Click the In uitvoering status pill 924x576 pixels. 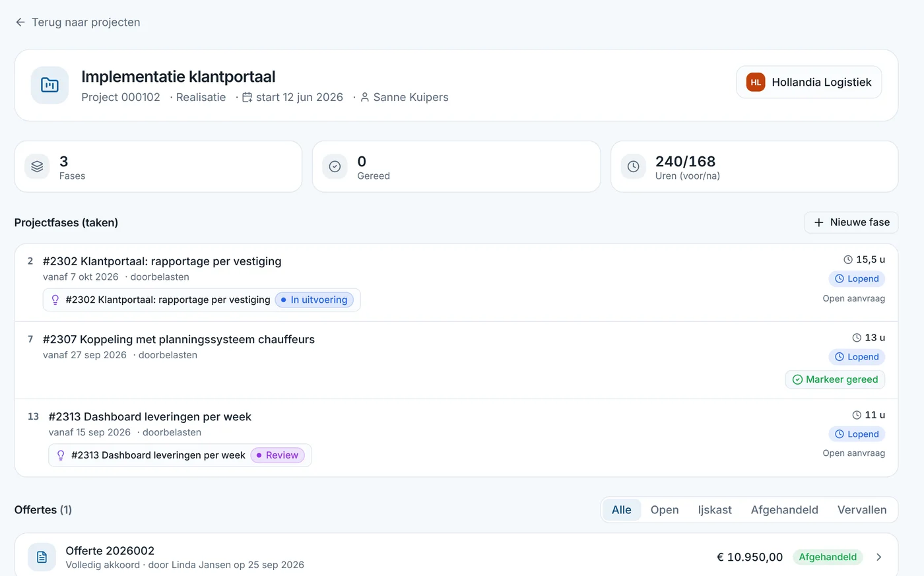click(x=314, y=300)
